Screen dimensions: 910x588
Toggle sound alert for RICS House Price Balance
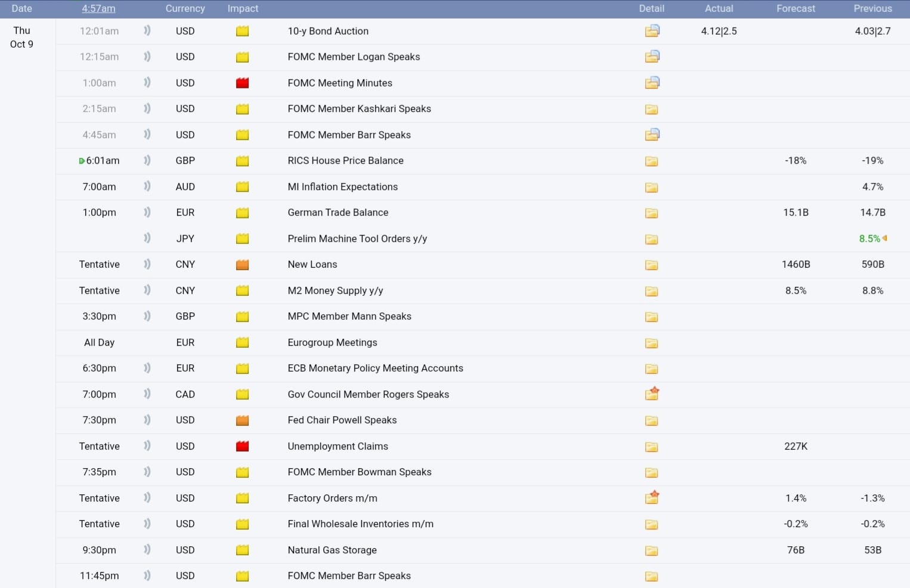147,160
